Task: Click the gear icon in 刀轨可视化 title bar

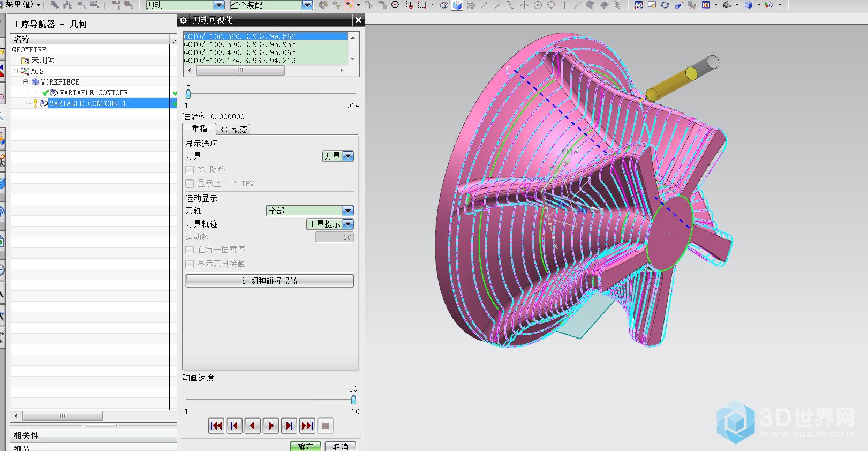Action: pos(184,20)
